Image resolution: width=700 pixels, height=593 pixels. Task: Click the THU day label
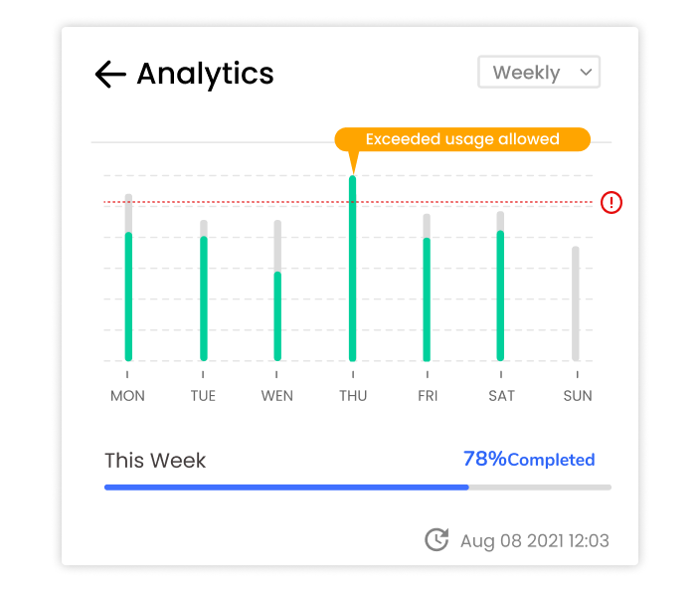(x=353, y=396)
